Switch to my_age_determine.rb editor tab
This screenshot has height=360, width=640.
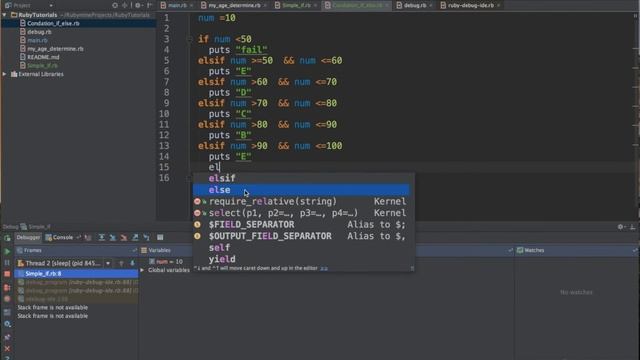coord(234,5)
